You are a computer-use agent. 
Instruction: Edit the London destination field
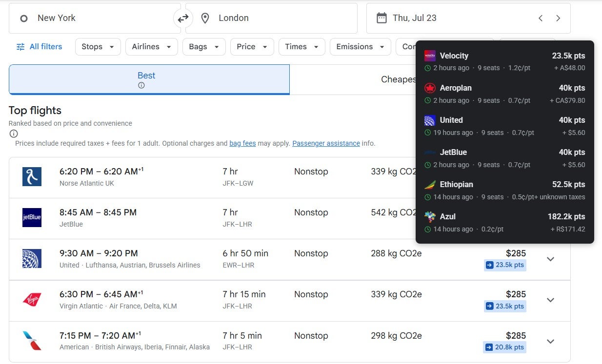[x=271, y=19]
